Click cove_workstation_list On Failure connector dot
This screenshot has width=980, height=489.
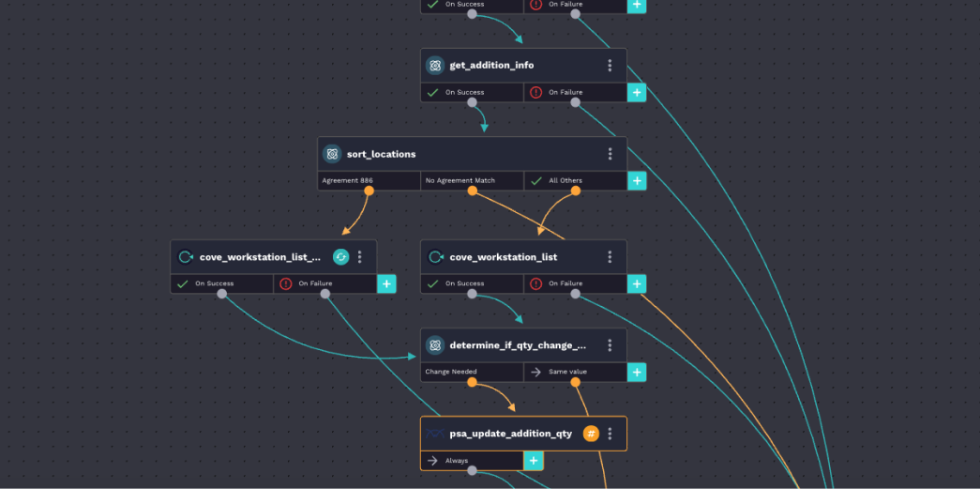pos(575,294)
